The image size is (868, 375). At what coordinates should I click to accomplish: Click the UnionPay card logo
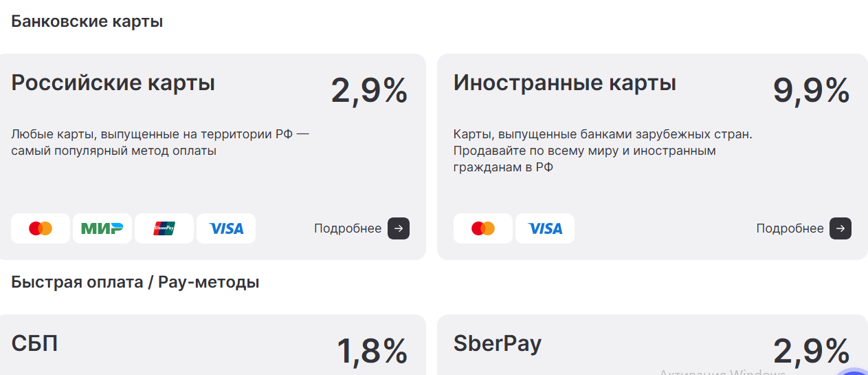164,228
